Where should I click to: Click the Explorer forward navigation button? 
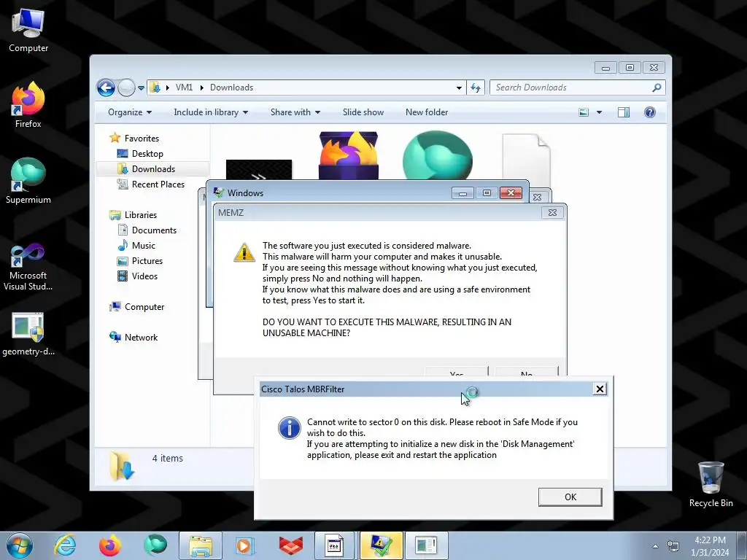(125, 87)
